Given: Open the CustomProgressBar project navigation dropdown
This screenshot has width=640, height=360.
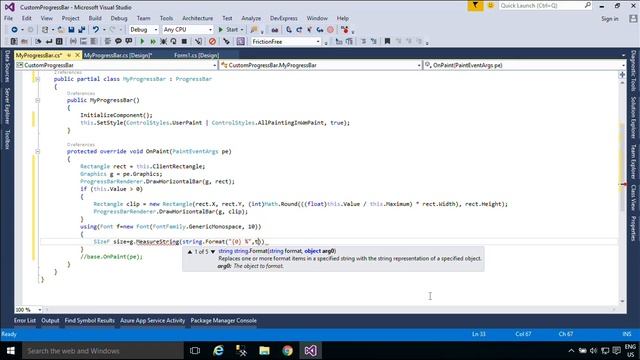Looking at the screenshot, I should pos(116,65).
